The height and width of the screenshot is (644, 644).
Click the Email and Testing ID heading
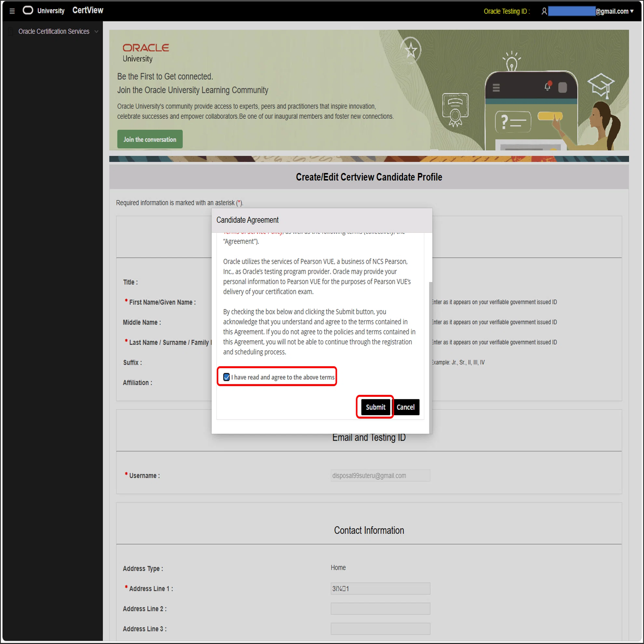[x=369, y=437]
